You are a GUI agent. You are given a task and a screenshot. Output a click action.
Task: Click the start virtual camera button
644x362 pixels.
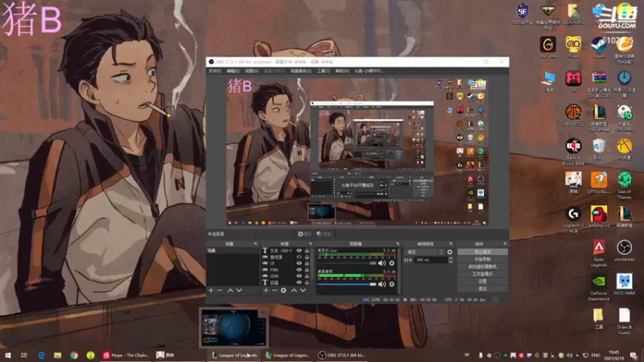point(482,267)
